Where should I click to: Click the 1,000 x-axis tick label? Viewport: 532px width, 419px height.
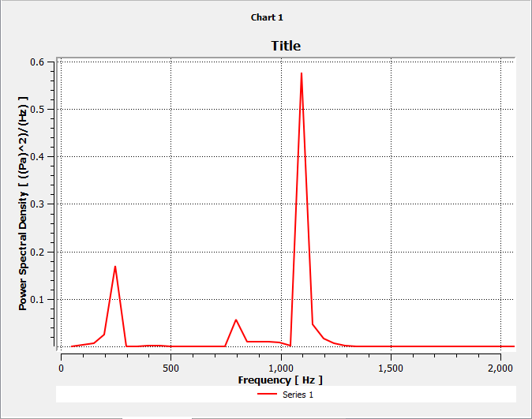(x=281, y=368)
